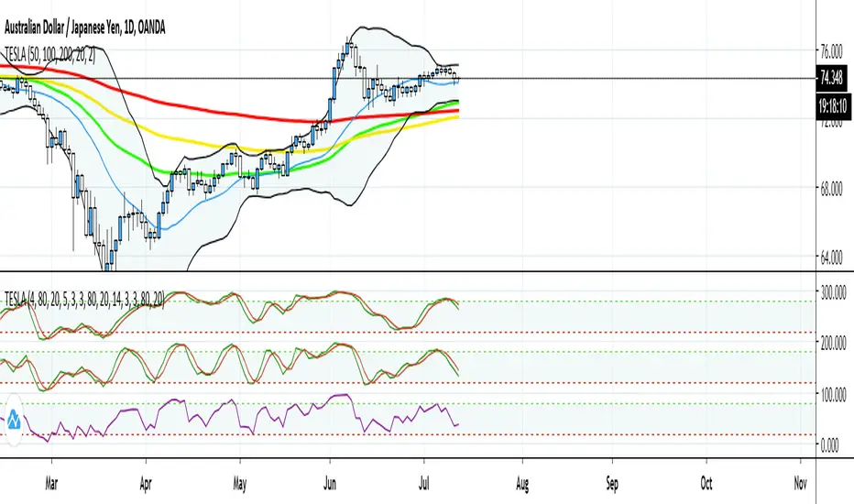
Task: Click the 300.000 indicator scale value
Action: click(x=833, y=292)
